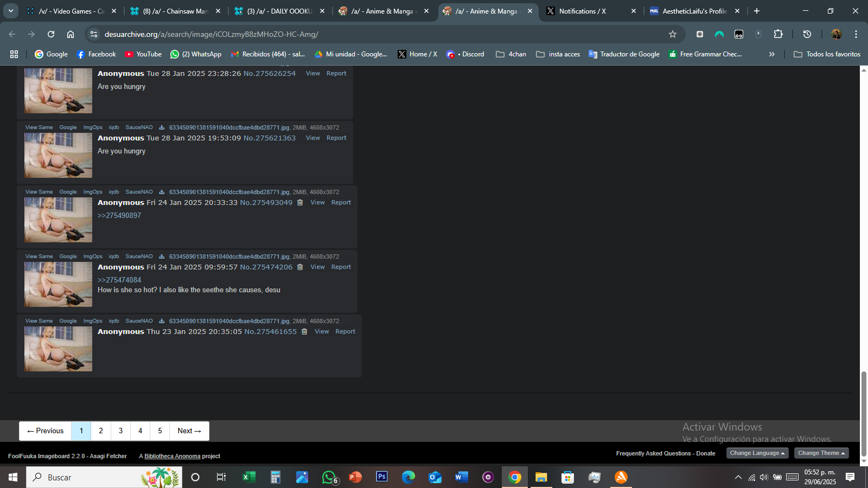The width and height of the screenshot is (868, 488).
Task: Open PowerPoint from the taskbar
Action: [x=355, y=477]
